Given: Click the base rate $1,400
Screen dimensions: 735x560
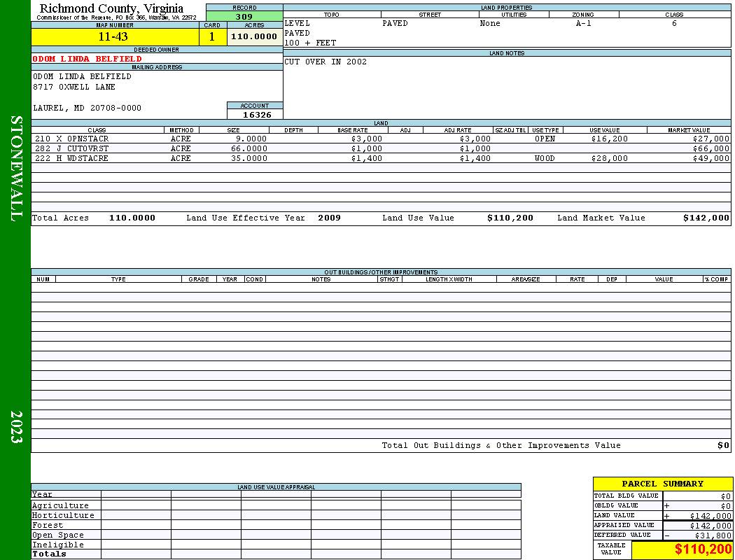Looking at the screenshot, I should (367, 158).
